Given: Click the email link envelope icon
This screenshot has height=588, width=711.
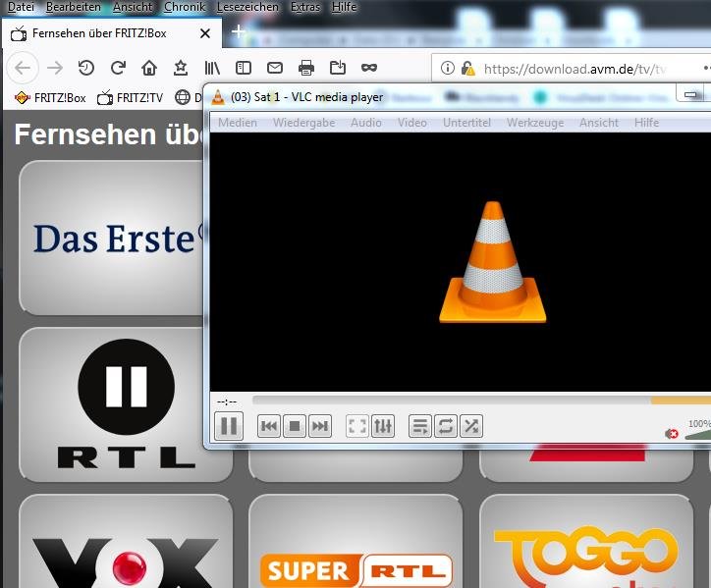Looking at the screenshot, I should click(275, 68).
